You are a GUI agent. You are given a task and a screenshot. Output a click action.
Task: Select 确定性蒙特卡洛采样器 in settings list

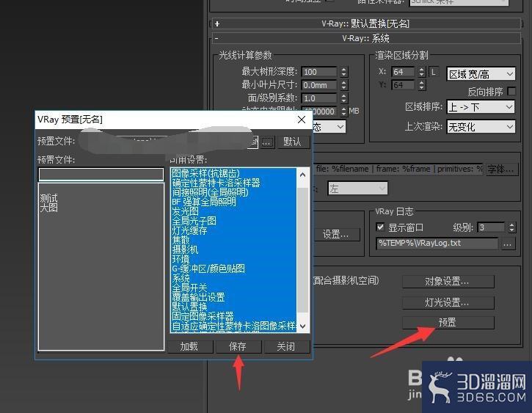(x=216, y=183)
